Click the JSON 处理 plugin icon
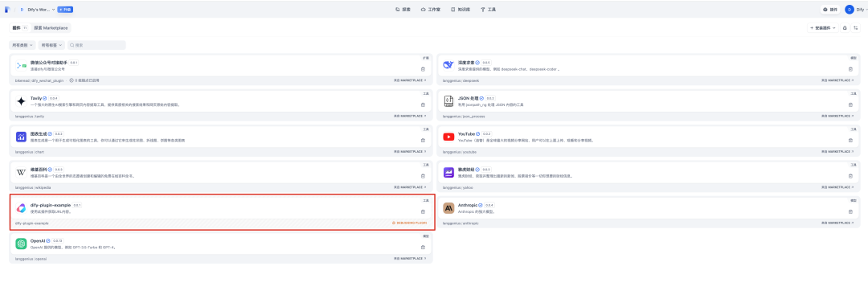The height and width of the screenshot is (307, 868). [448, 100]
